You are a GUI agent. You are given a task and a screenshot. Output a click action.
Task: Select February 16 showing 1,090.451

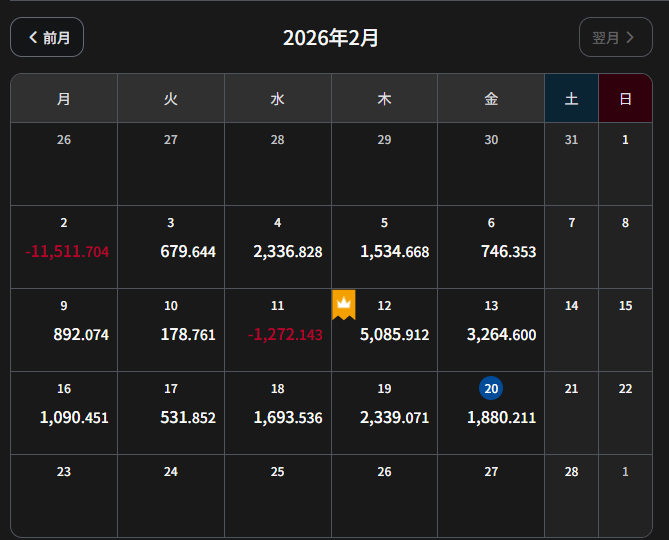(x=64, y=413)
